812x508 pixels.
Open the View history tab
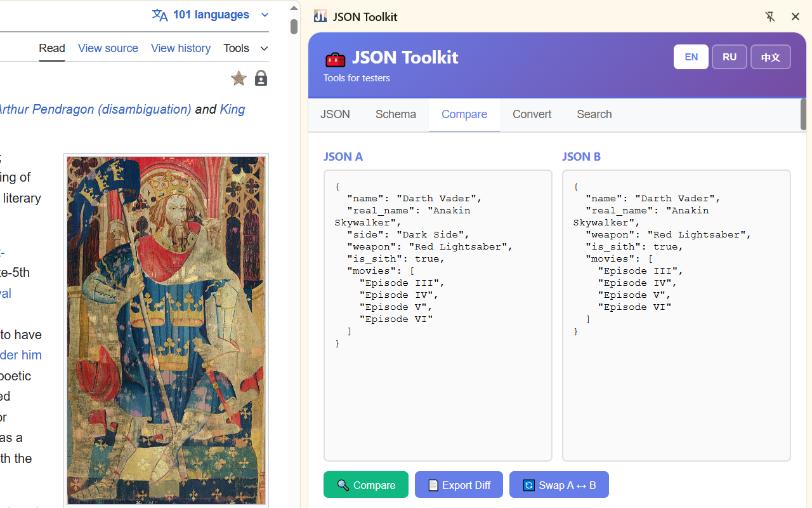coord(181,48)
